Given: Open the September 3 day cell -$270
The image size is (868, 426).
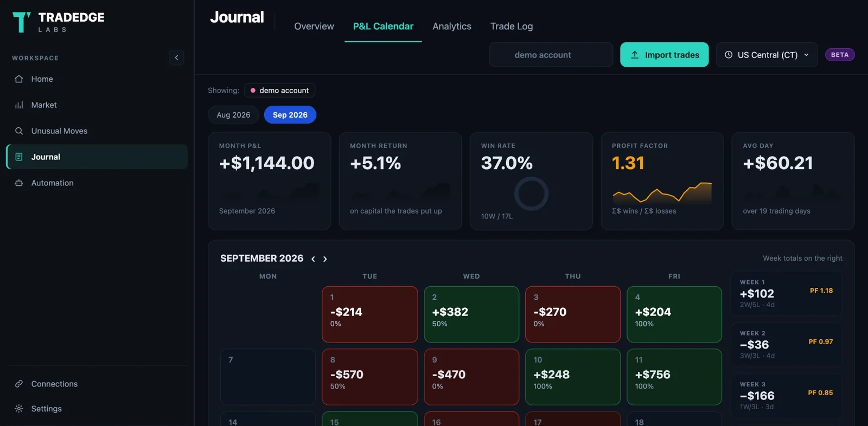Looking at the screenshot, I should point(573,314).
